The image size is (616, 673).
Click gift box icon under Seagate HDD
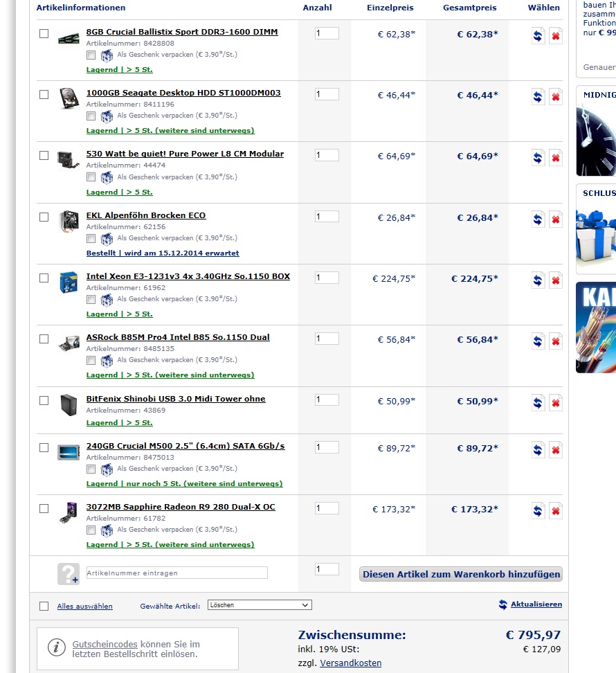(x=107, y=116)
